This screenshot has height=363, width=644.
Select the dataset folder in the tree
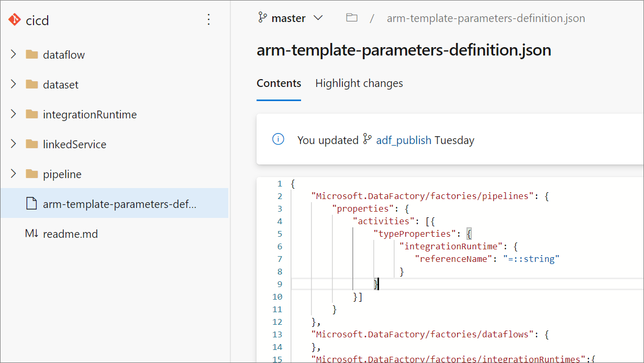[x=61, y=84]
